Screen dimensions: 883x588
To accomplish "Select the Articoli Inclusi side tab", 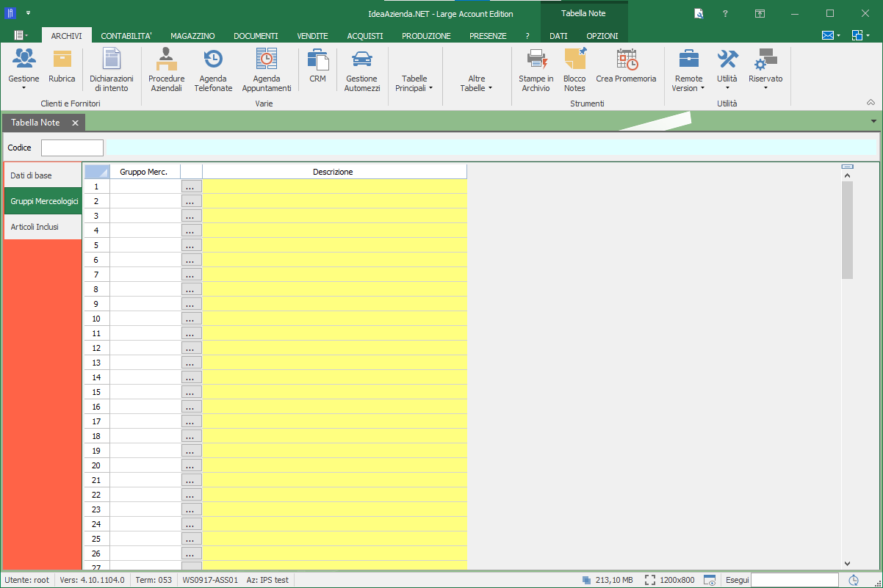I will click(43, 227).
